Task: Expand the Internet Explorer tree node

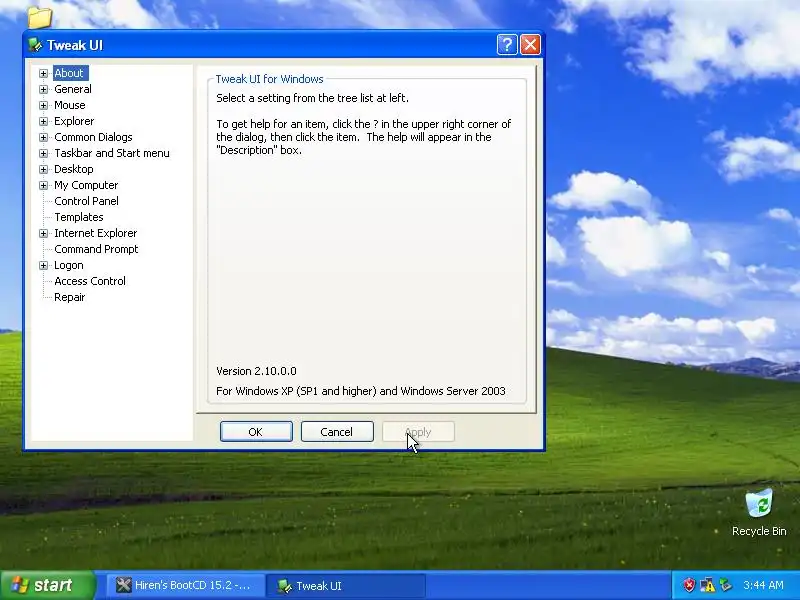Action: click(x=43, y=234)
